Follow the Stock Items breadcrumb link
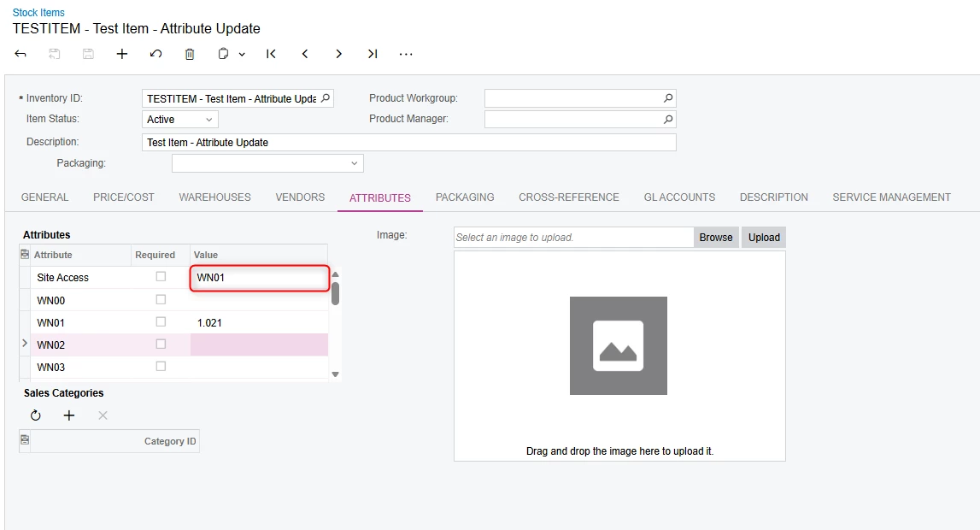980x530 pixels. 38,13
